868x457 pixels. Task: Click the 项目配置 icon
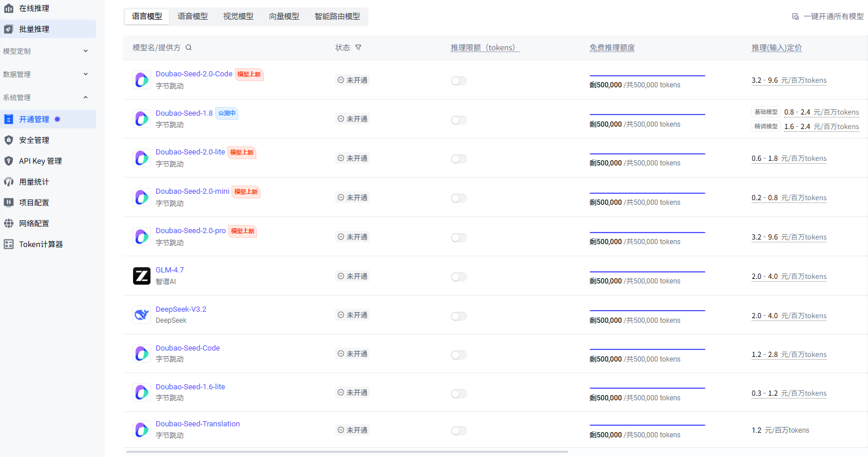coord(9,202)
